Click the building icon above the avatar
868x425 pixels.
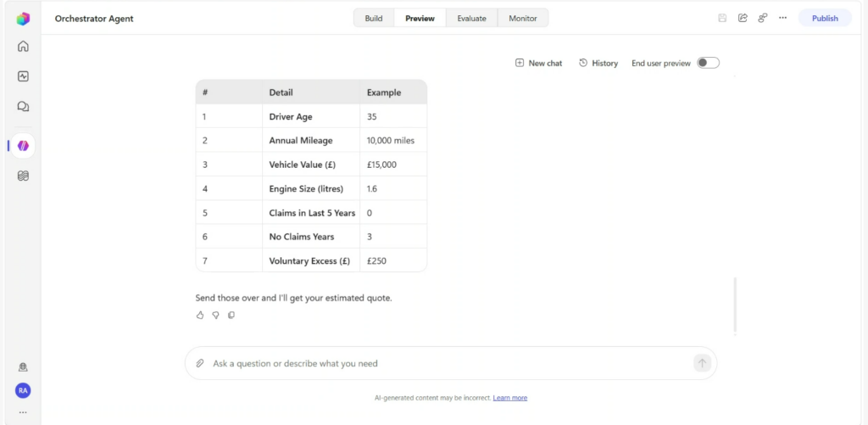(23, 366)
